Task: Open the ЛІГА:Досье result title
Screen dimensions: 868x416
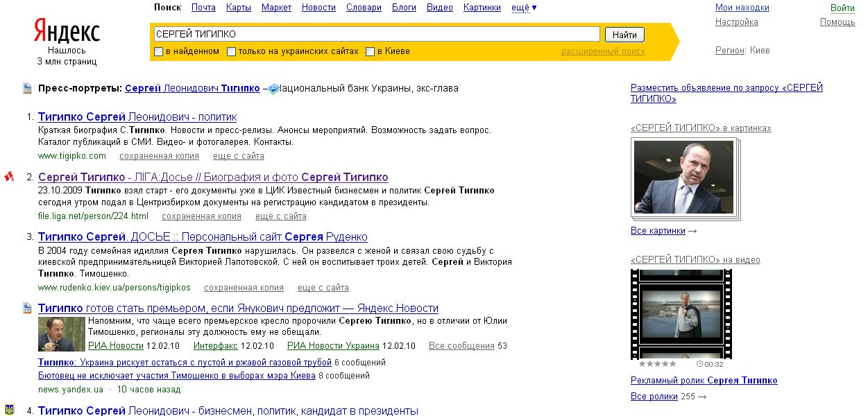Action: 213,177
